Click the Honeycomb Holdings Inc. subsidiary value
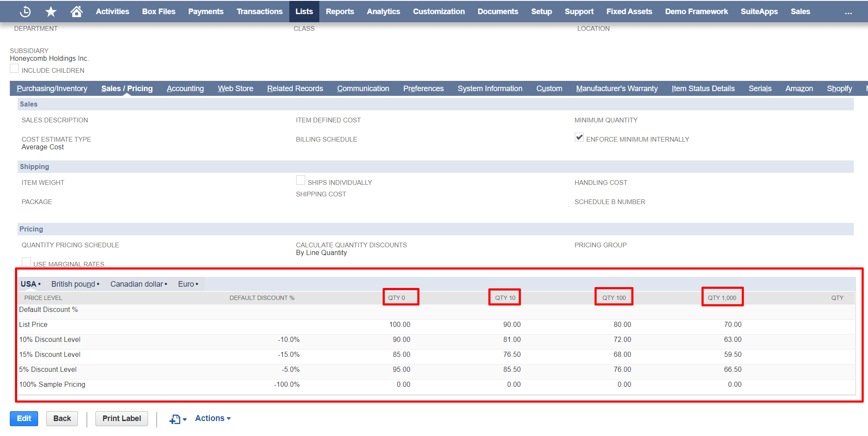Viewport: 868px width, 436px height. (49, 59)
